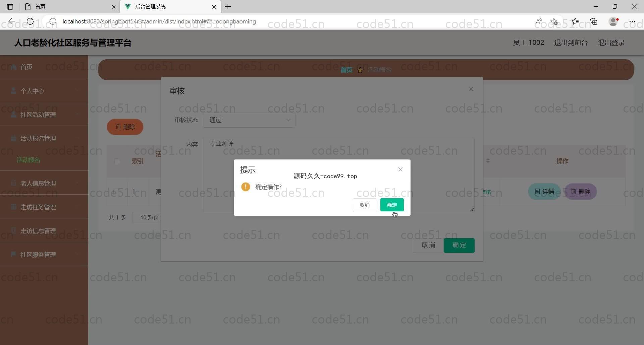Click the address bar URL
This screenshot has width=644, height=345.
pos(159,21)
